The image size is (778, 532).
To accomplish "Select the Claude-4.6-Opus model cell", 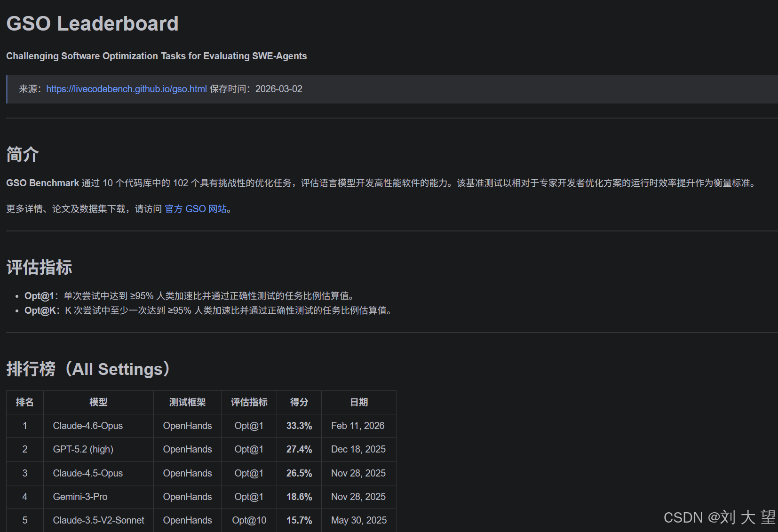I will click(99, 426).
